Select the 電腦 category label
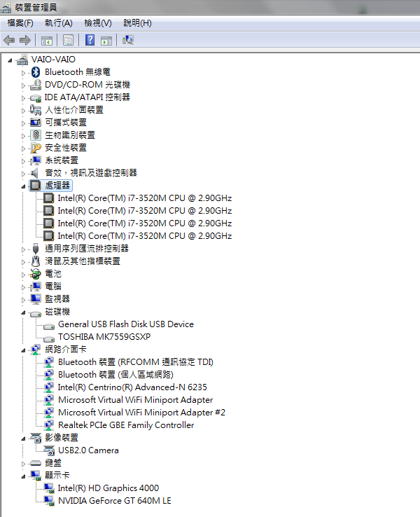Viewport: 420px width, 517px height. [53, 287]
